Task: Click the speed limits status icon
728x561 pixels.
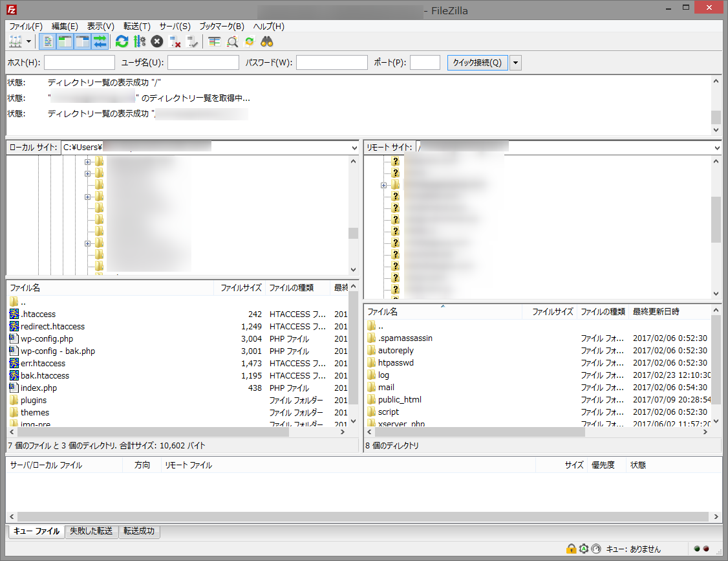Action: pyautogui.click(x=596, y=549)
